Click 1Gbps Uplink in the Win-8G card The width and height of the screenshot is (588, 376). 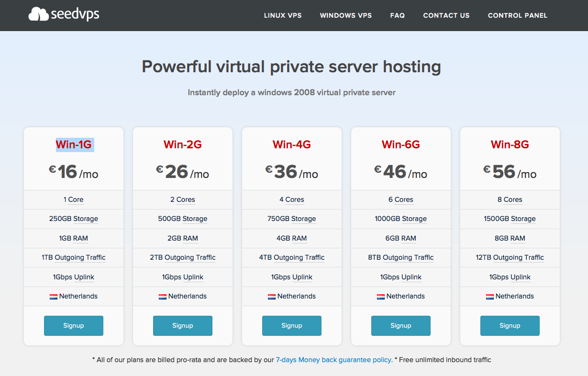[x=510, y=277]
